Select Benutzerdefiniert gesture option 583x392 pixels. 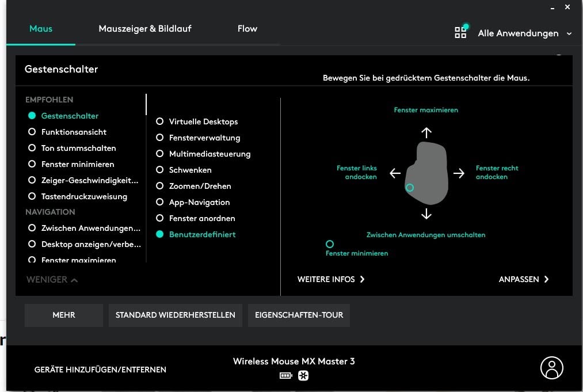[196, 234]
